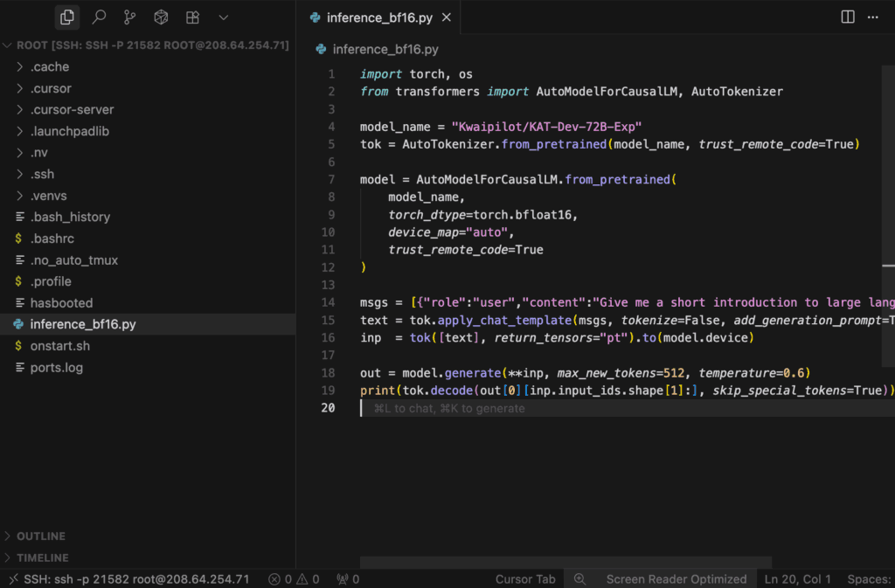Open the Extensions view icon
This screenshot has height=588, width=895.
192,17
